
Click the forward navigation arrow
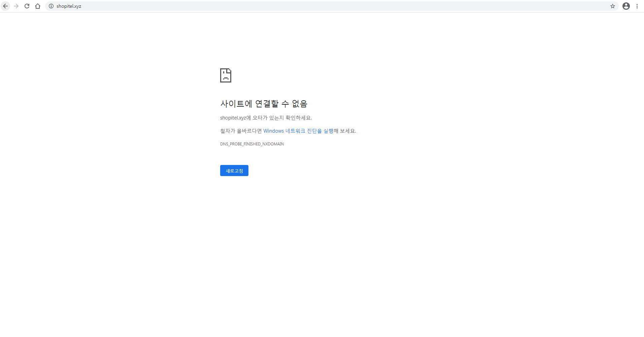(x=16, y=6)
